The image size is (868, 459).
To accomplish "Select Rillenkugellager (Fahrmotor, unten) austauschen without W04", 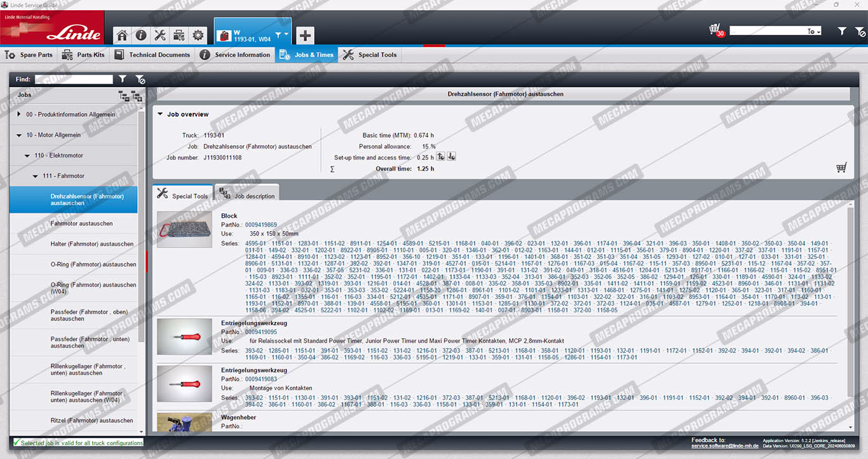I will pyautogui.click(x=73, y=369).
